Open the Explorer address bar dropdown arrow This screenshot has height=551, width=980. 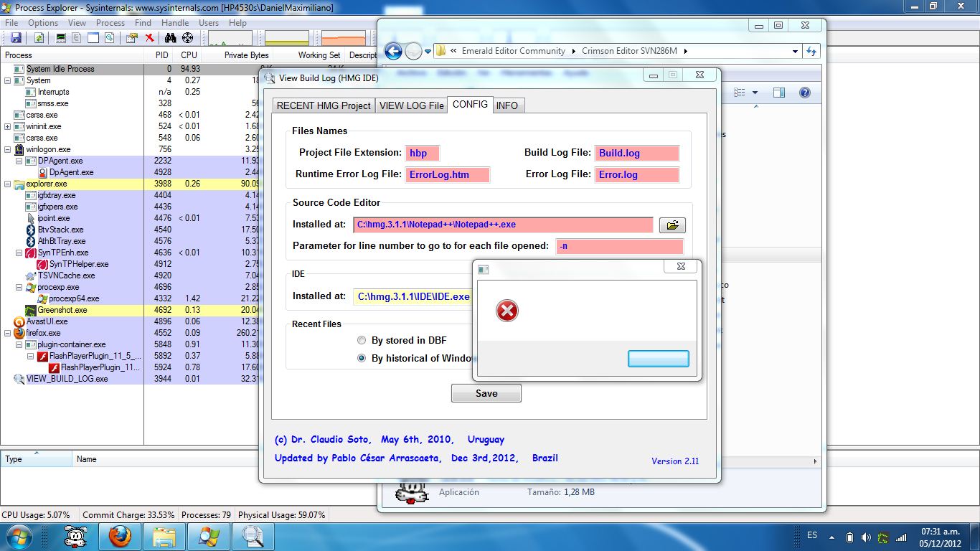click(795, 51)
